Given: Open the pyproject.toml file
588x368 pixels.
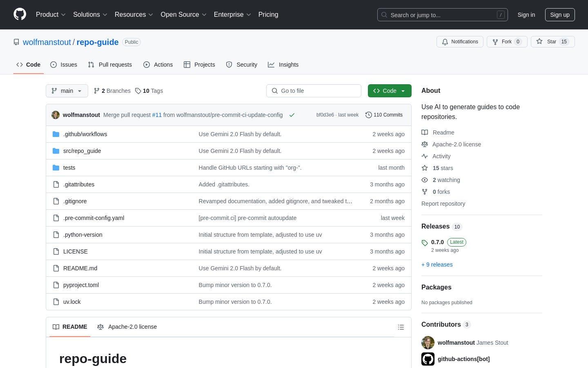Looking at the screenshot, I should click(x=81, y=285).
